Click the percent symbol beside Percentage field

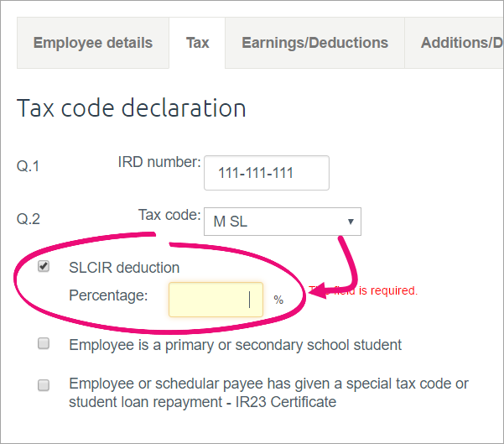(x=278, y=300)
